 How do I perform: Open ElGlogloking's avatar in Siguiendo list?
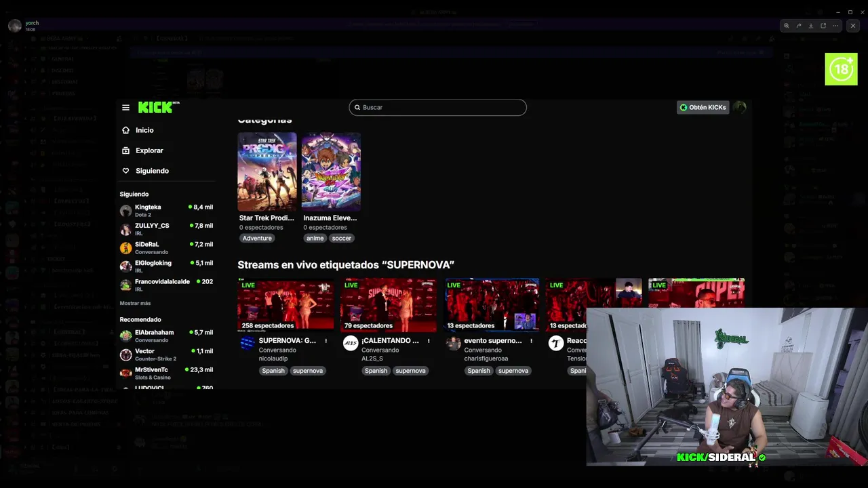(125, 266)
